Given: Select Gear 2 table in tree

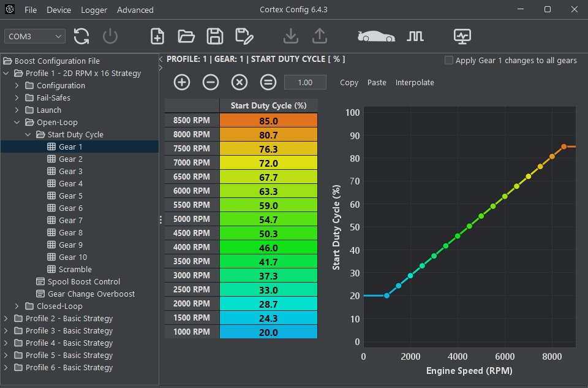Looking at the screenshot, I should coord(70,159).
